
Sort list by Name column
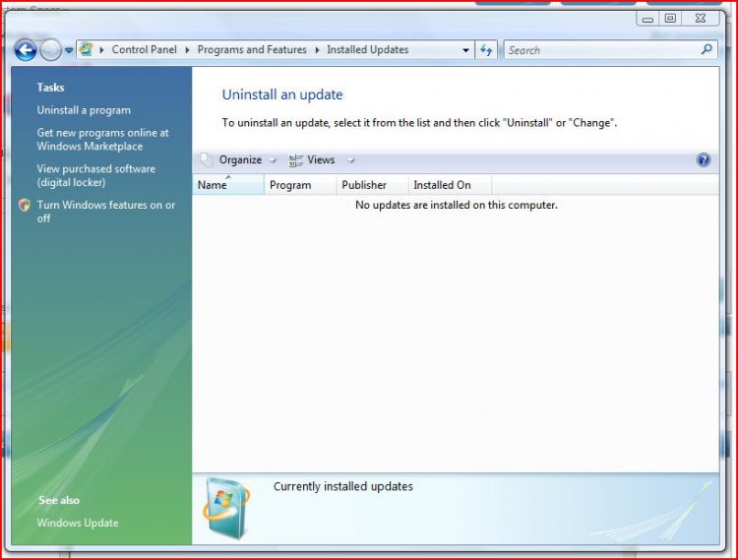[228, 185]
